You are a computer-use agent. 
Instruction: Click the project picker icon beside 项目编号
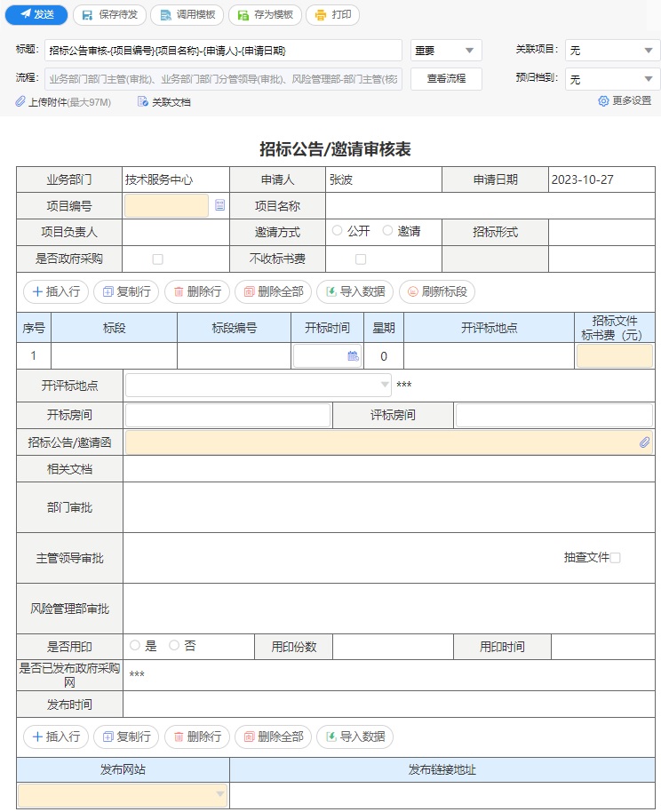(219, 205)
